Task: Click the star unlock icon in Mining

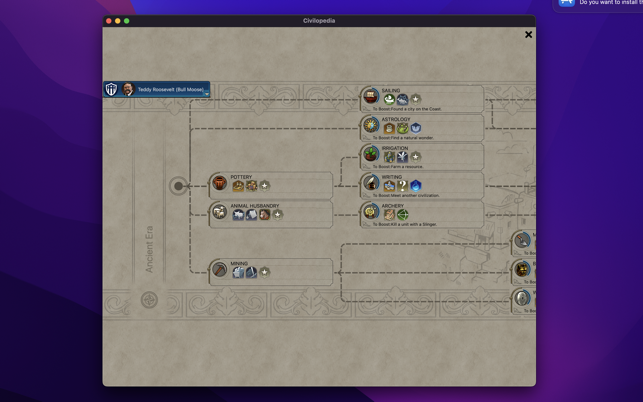Action: click(x=264, y=272)
